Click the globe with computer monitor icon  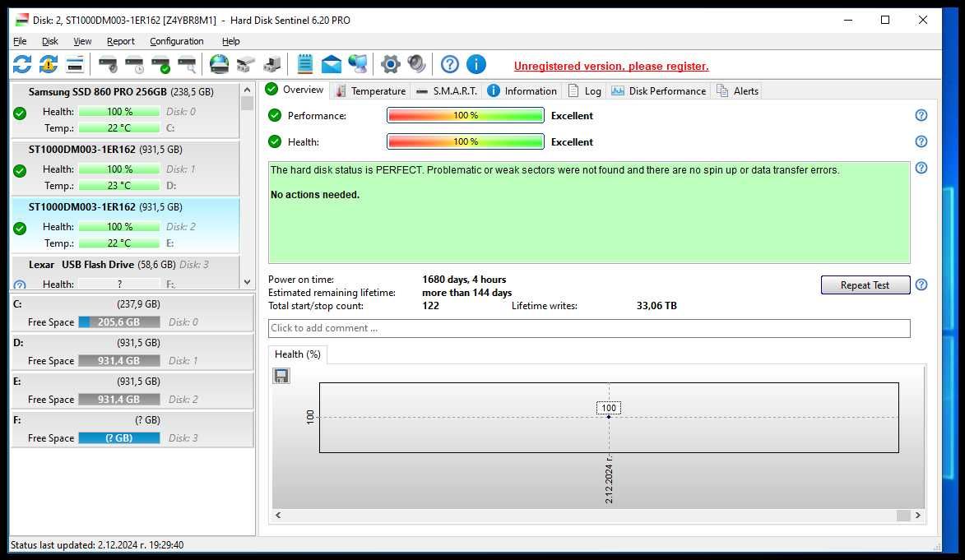click(358, 64)
